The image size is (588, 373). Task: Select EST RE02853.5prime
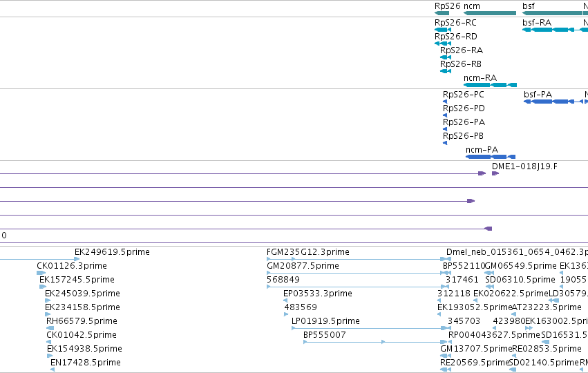[547, 349]
